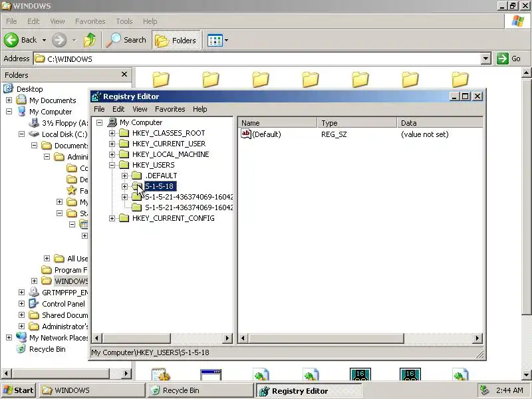Screen dimensions: 532x399
Task: Click the Back arrow in Explorer toolbar
Action: [11, 40]
